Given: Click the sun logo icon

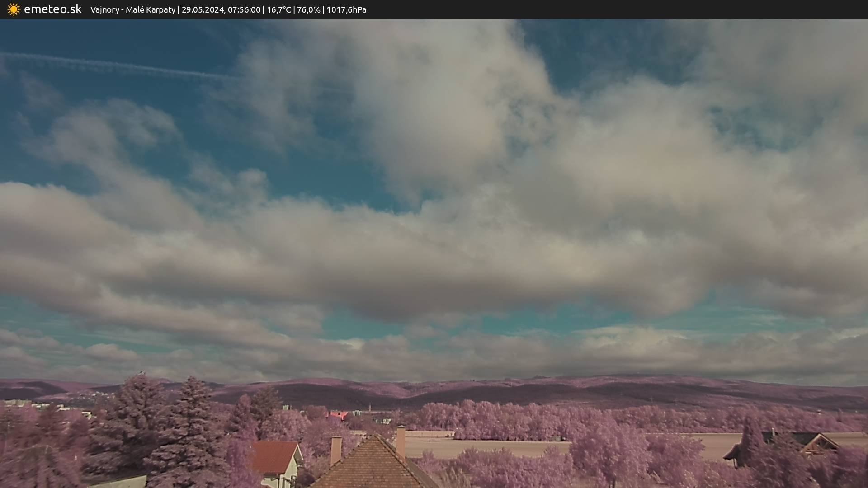Looking at the screenshot, I should pos(14,9).
